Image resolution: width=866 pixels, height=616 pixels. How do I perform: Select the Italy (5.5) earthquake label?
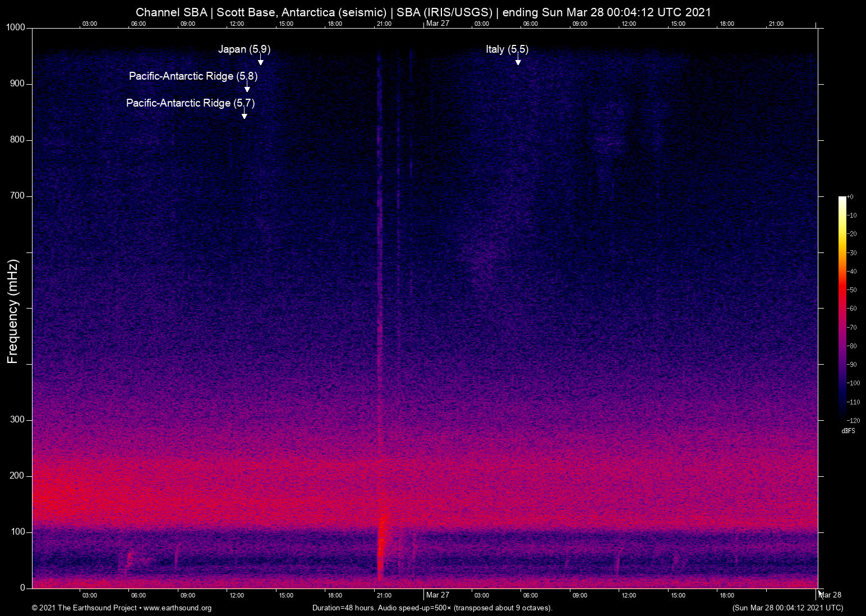tap(507, 49)
